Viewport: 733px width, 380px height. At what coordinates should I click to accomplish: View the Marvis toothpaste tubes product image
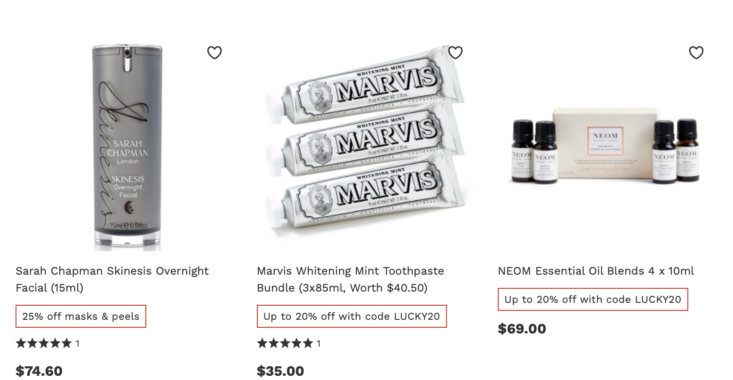[x=365, y=138]
